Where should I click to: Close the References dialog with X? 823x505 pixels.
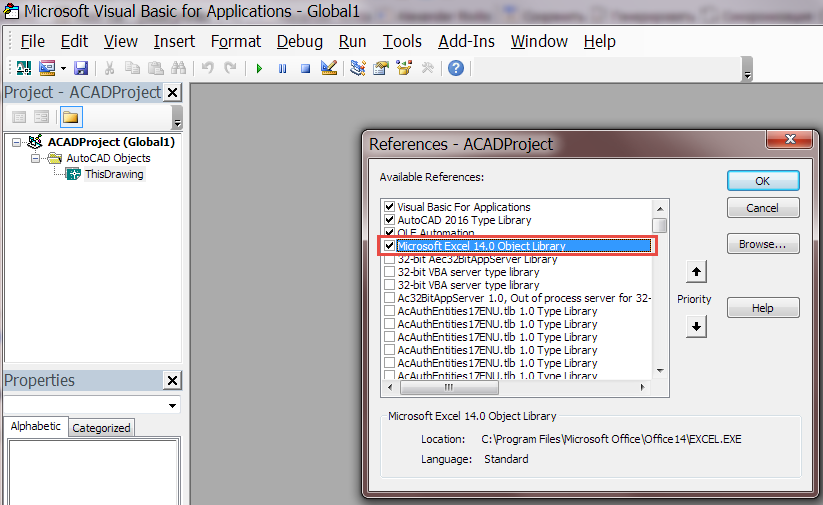pos(790,139)
